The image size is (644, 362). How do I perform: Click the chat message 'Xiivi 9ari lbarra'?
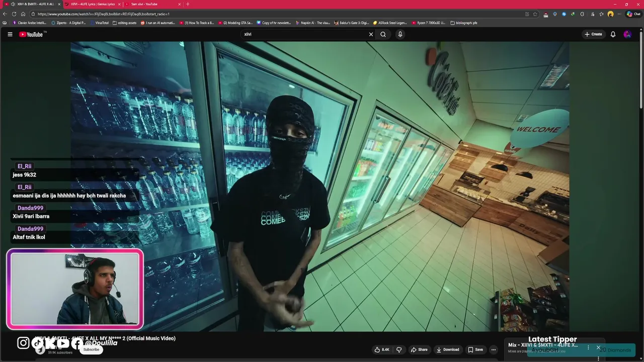point(31,216)
